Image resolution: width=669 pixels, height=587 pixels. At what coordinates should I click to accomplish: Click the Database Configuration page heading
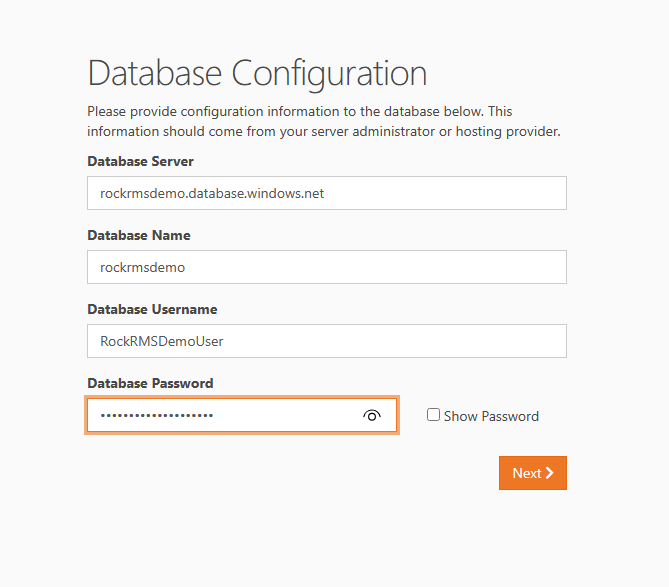point(257,73)
